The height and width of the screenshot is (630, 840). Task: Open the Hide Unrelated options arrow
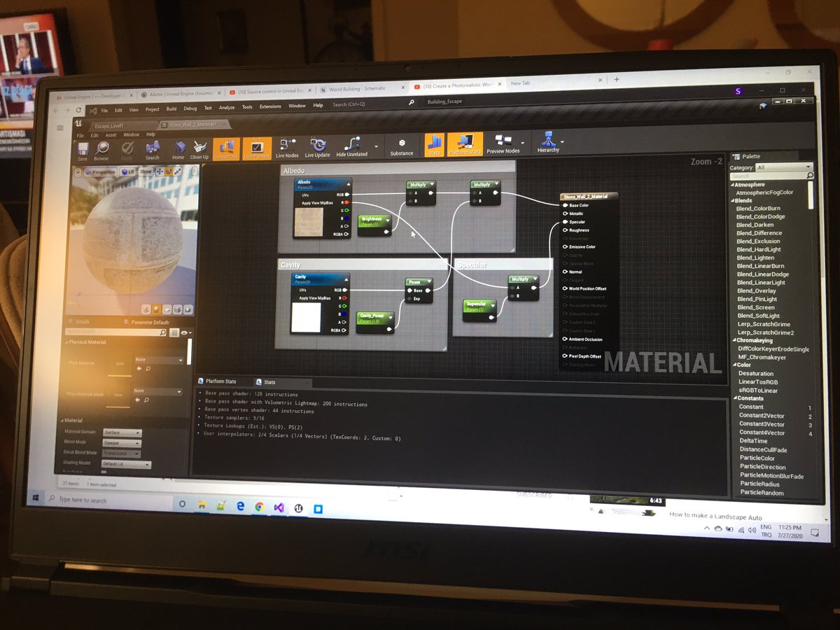377,148
